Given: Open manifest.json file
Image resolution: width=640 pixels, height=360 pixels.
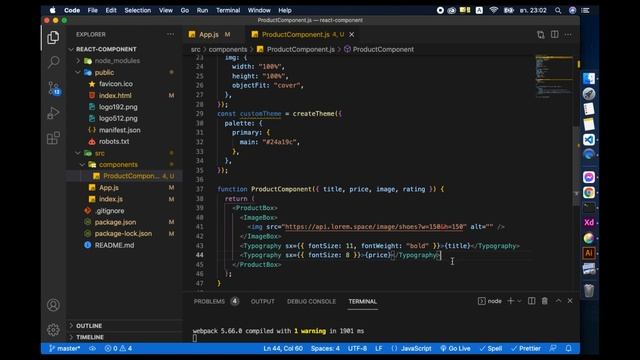Looking at the screenshot, I should click(x=124, y=130).
